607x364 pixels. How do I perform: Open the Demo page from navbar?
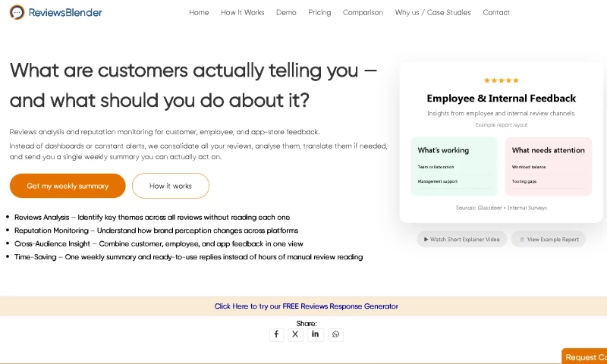[286, 13]
